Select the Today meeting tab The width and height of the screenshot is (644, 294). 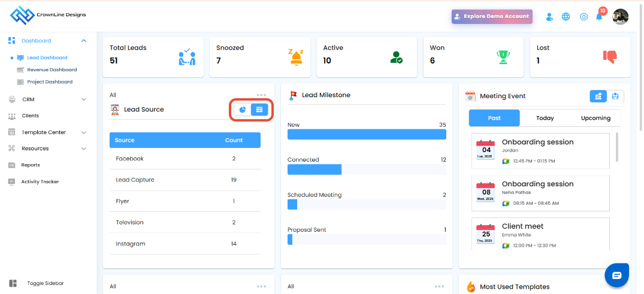pyautogui.click(x=545, y=118)
